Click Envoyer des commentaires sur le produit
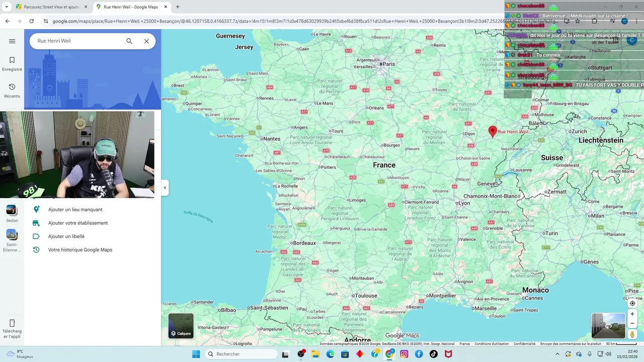This screenshot has width=644, height=362. [x=571, y=344]
